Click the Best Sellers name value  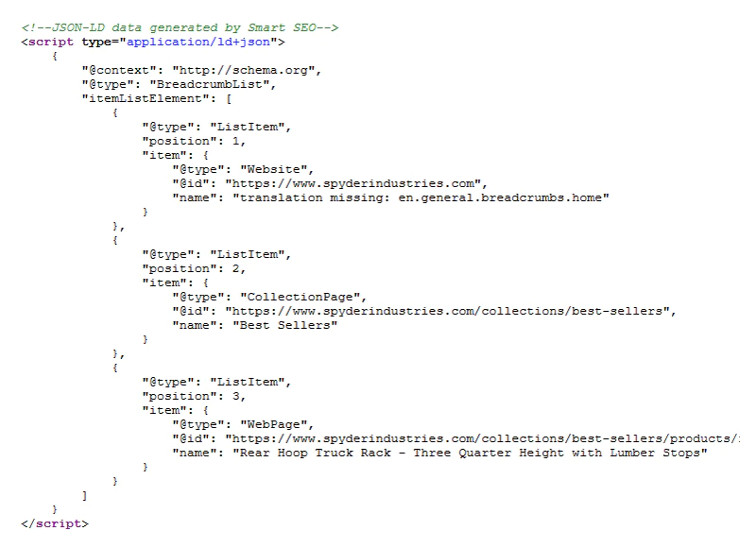click(x=285, y=325)
